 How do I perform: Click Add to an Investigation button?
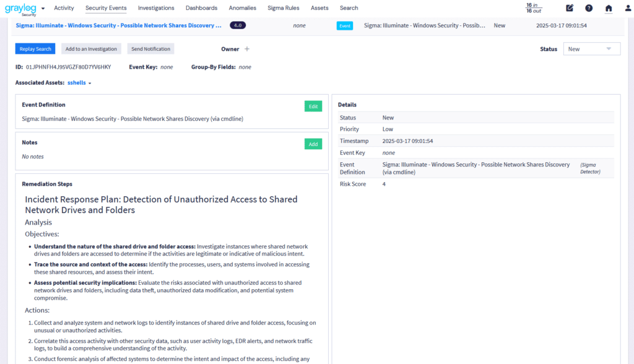coord(91,49)
